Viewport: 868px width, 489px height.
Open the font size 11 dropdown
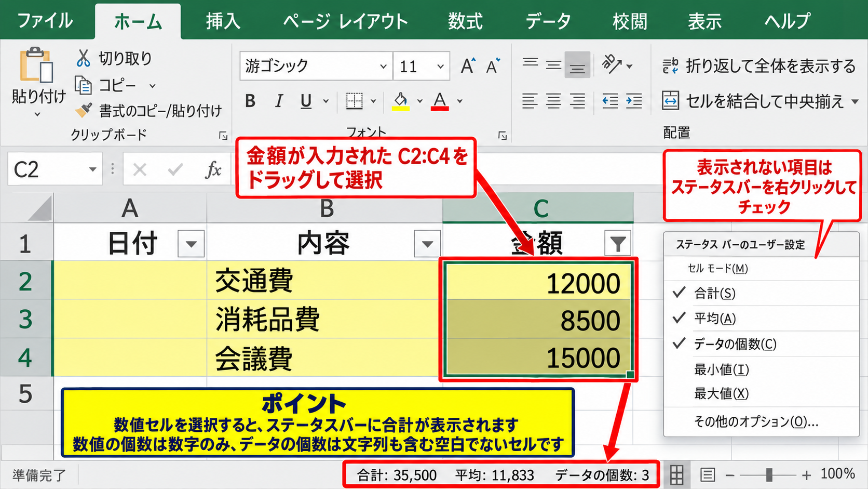click(x=440, y=66)
